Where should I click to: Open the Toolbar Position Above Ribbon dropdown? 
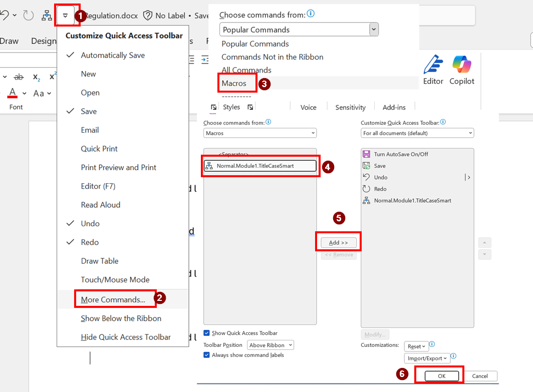click(270, 345)
